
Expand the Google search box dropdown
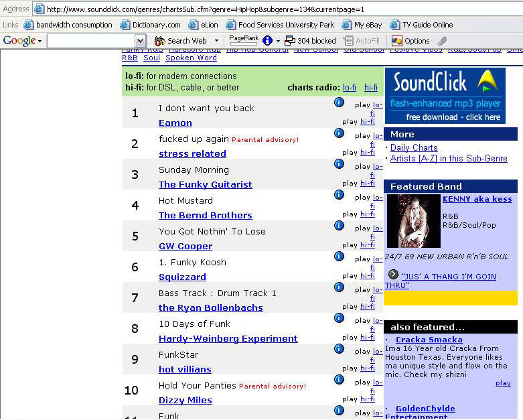[x=140, y=41]
